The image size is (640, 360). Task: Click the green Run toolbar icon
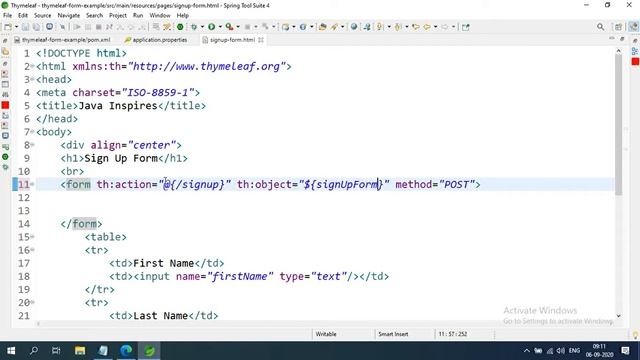click(211, 27)
